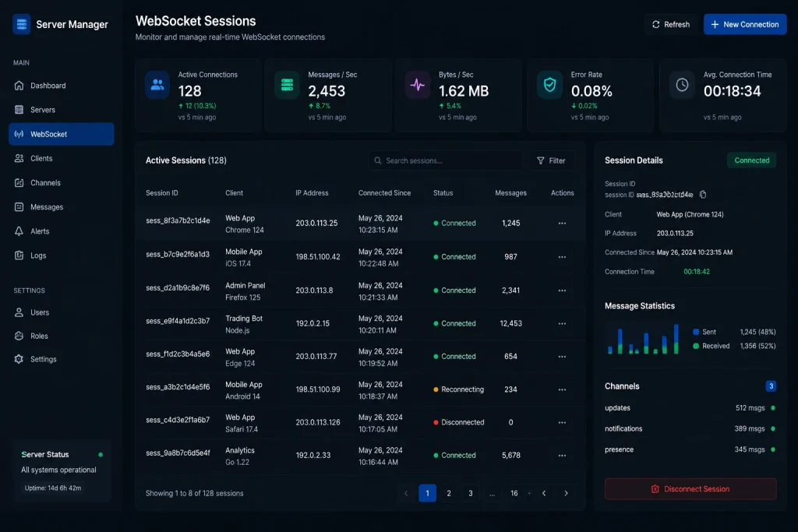Click the Channels count badge 3

point(771,386)
